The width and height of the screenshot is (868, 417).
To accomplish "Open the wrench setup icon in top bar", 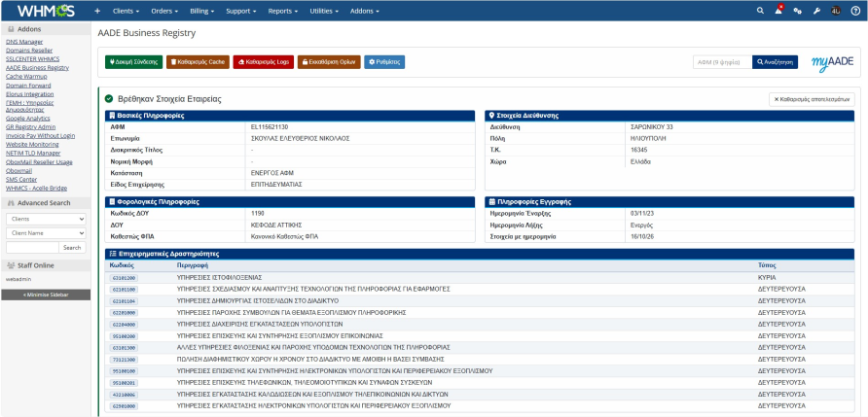I will (816, 11).
